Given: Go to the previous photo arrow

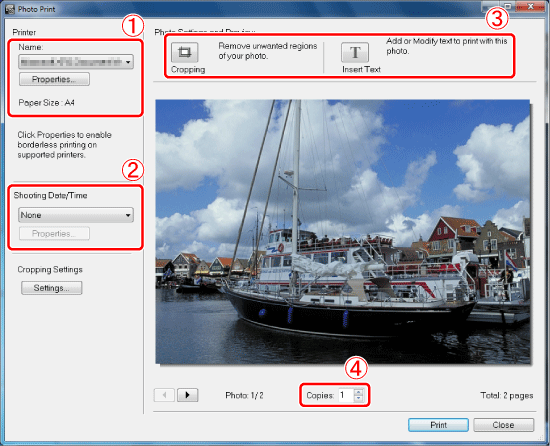Looking at the screenshot, I should click(x=164, y=395).
